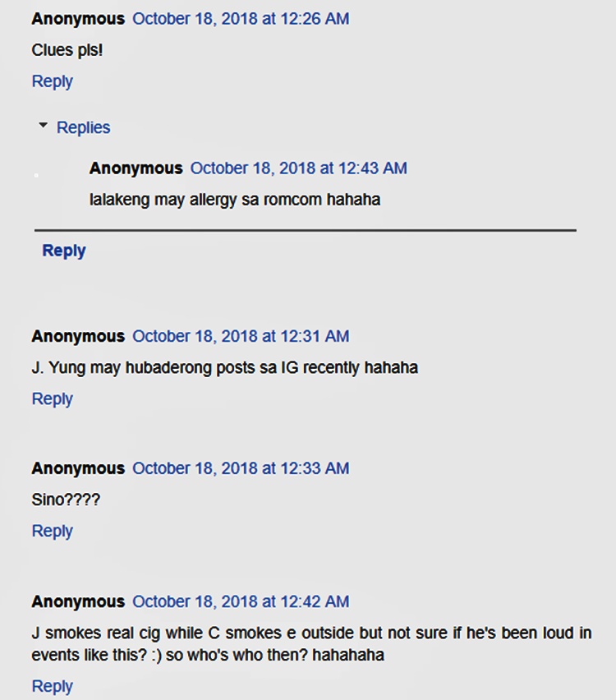Click the Anonymous author of the J. Yung comment
This screenshot has width=616, height=700.
click(x=78, y=336)
